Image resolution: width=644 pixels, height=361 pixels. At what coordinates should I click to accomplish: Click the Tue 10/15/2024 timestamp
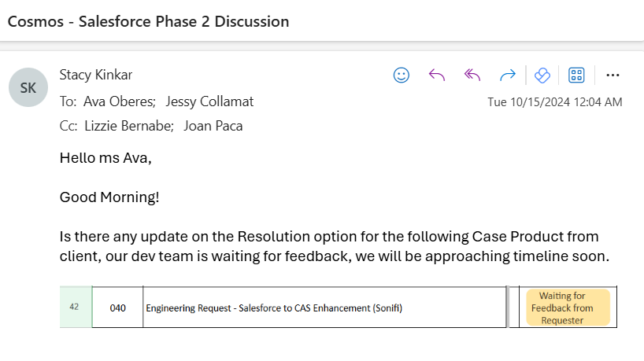click(555, 102)
